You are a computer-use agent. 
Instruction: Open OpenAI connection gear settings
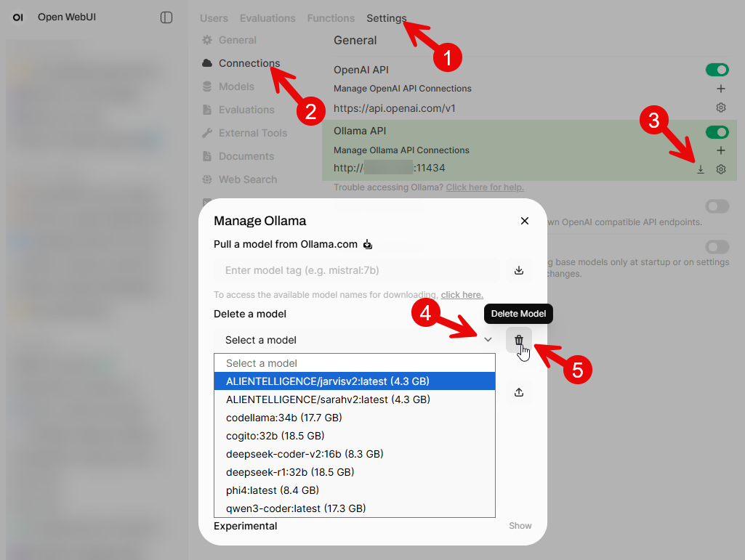click(x=721, y=107)
